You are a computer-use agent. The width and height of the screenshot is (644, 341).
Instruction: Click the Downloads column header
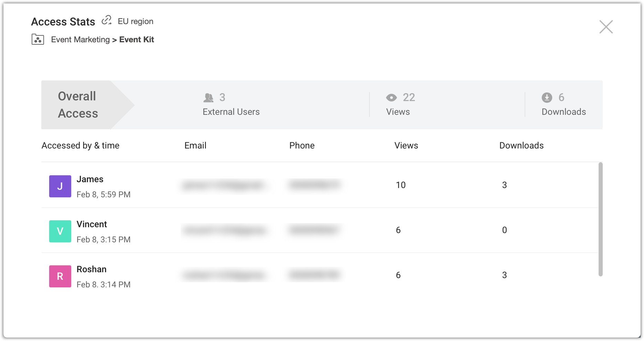coord(521,145)
